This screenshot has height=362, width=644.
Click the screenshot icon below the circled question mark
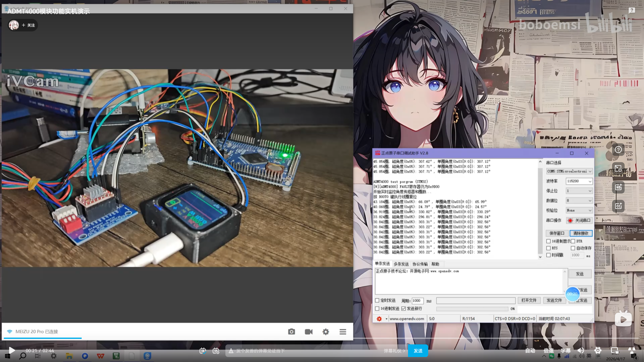618,168
